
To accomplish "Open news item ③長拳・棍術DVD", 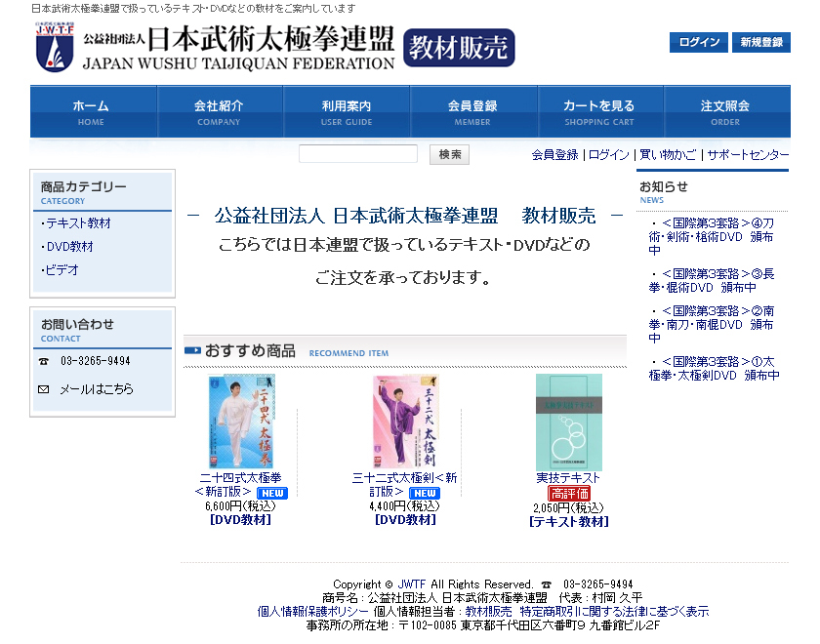I will (x=712, y=281).
